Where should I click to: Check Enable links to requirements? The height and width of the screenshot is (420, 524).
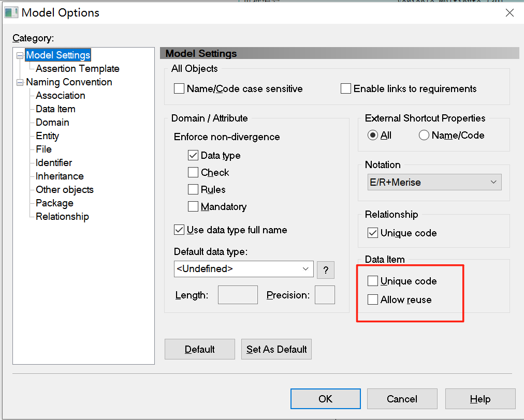click(346, 89)
